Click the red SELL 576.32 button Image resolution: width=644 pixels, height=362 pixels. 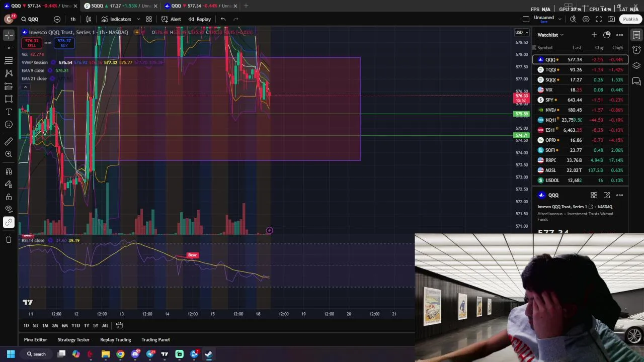click(x=32, y=43)
